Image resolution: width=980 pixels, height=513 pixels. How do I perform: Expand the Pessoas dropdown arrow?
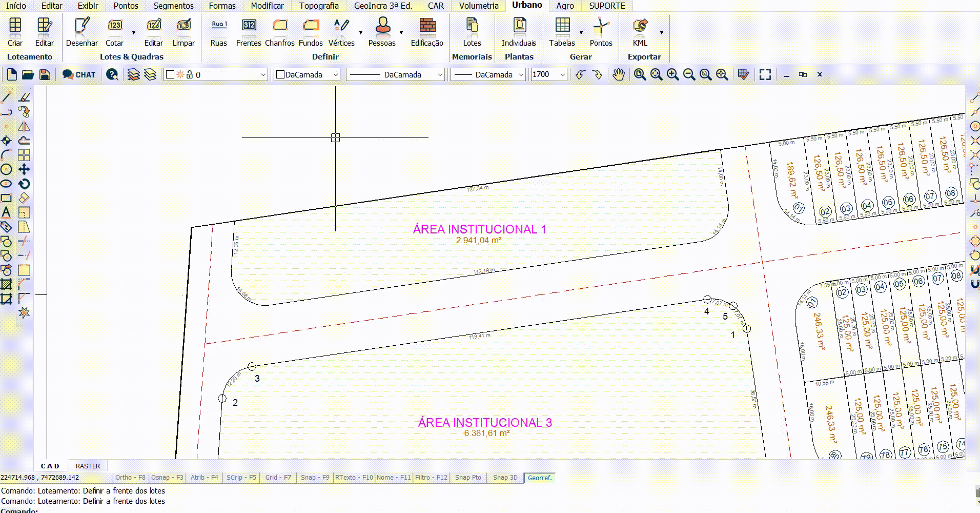coord(401,33)
